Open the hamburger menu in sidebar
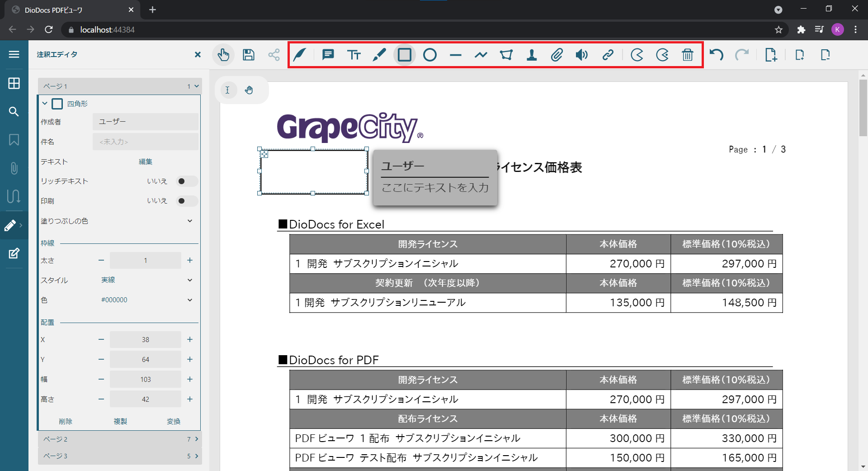Viewport: 868px width, 471px height. pyautogui.click(x=14, y=54)
